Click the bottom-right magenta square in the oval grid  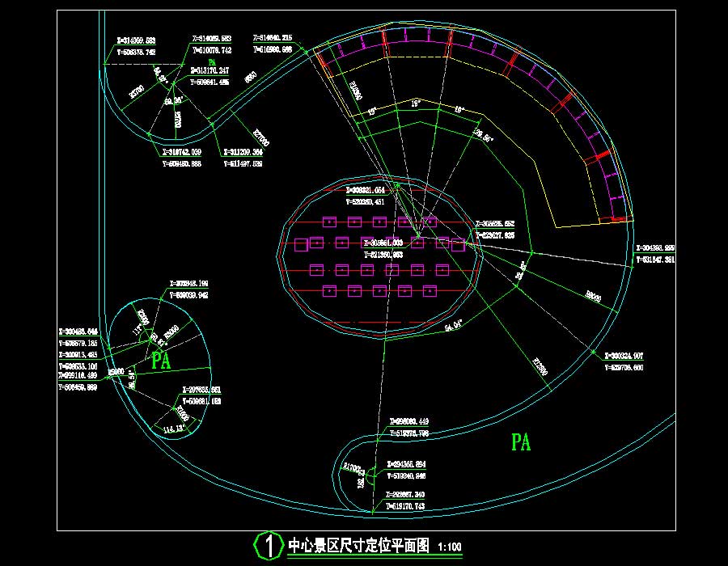[x=430, y=290]
